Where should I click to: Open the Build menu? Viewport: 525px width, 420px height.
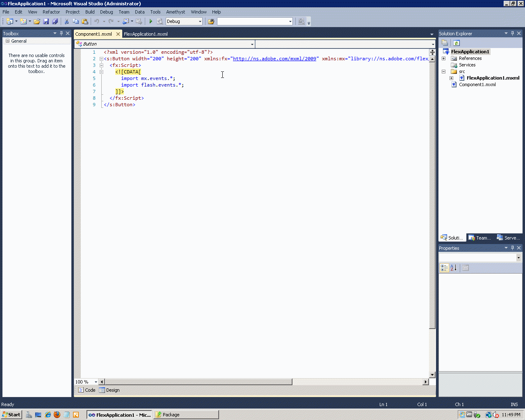coord(90,12)
